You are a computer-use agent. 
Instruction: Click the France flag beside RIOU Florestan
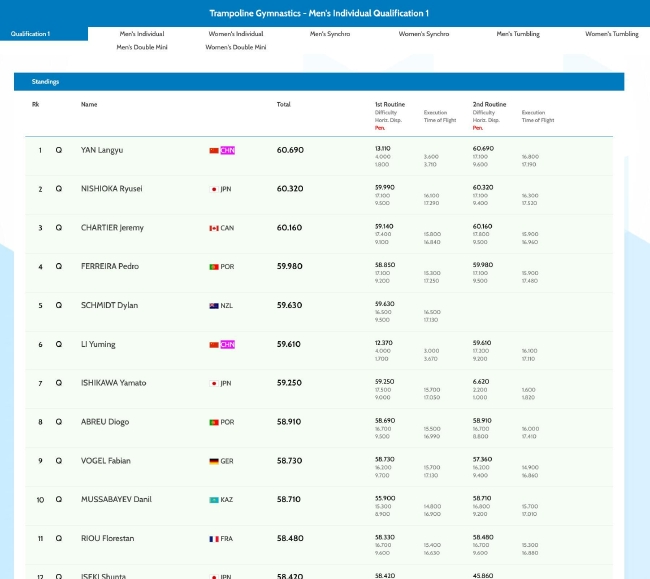(x=214, y=539)
